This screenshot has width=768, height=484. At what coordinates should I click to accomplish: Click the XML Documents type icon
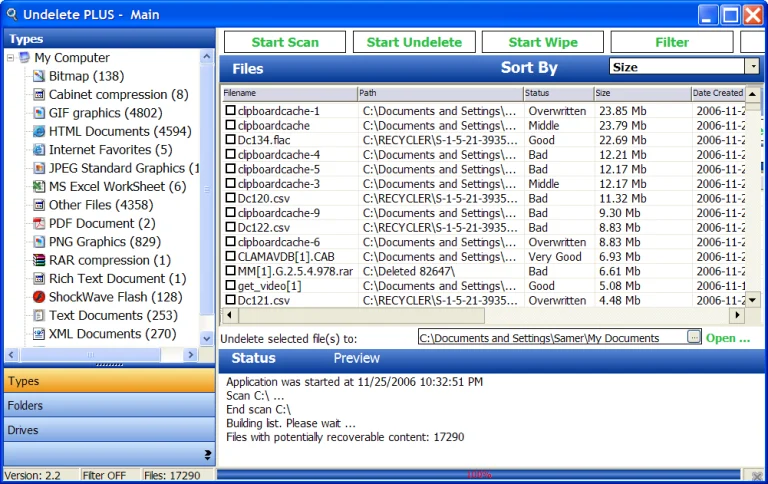(x=39, y=334)
